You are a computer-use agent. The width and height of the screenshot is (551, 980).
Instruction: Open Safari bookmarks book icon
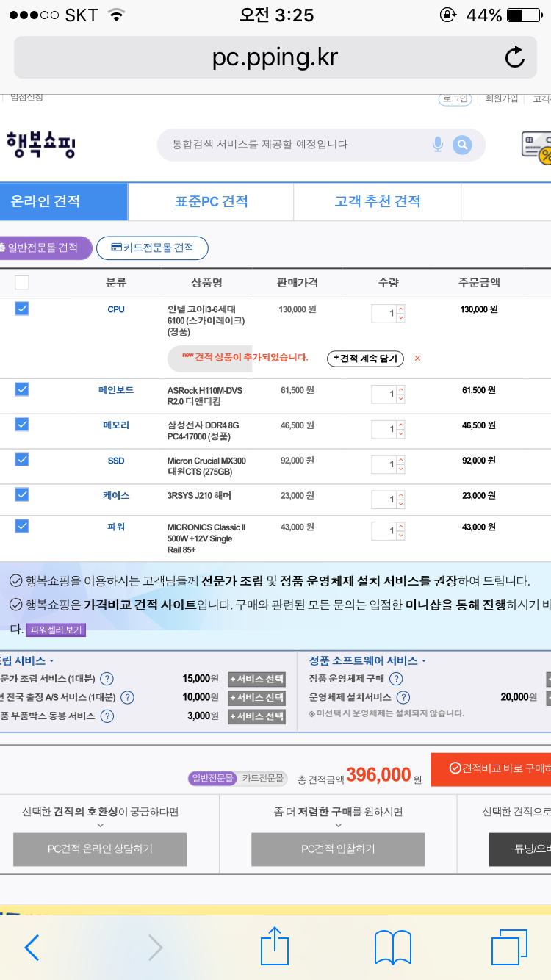pyautogui.click(x=392, y=947)
